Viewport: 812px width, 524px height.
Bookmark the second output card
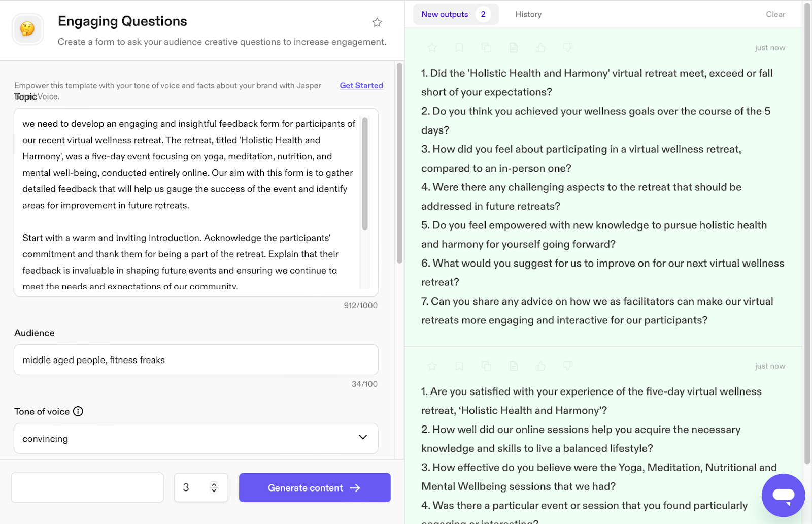(459, 366)
